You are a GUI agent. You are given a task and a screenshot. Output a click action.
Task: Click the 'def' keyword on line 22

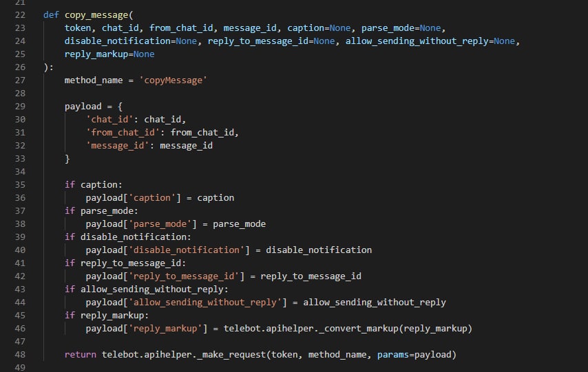(x=51, y=15)
